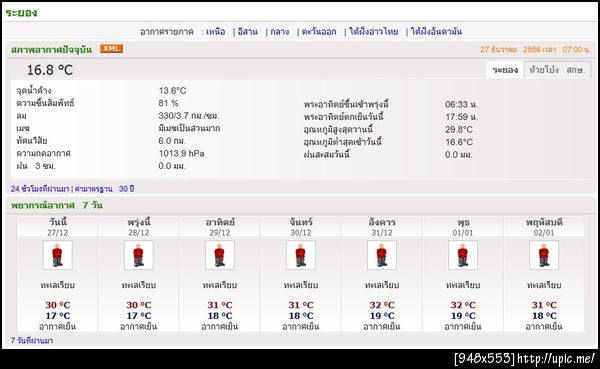This screenshot has height=369, width=600.
Task: Click the จันทร์ 30/12 column header
Action: (x=301, y=227)
